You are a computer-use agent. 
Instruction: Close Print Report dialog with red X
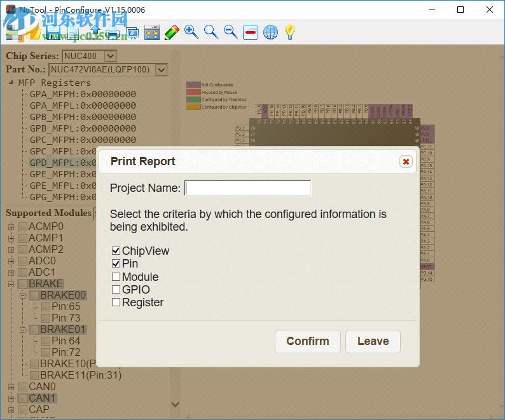pos(406,161)
